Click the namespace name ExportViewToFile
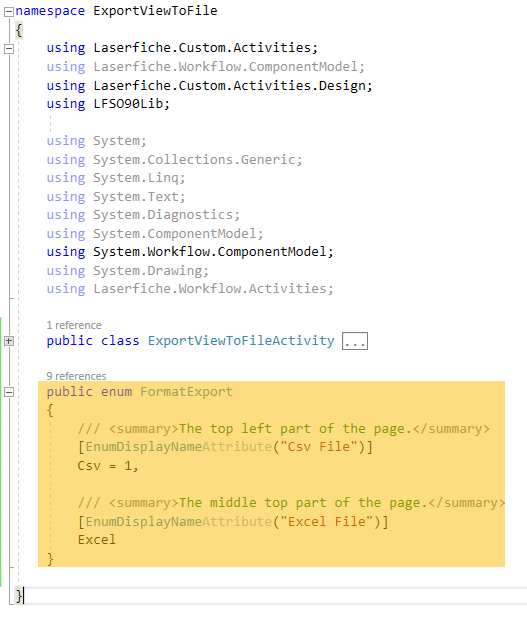The image size is (527, 619). [155, 11]
